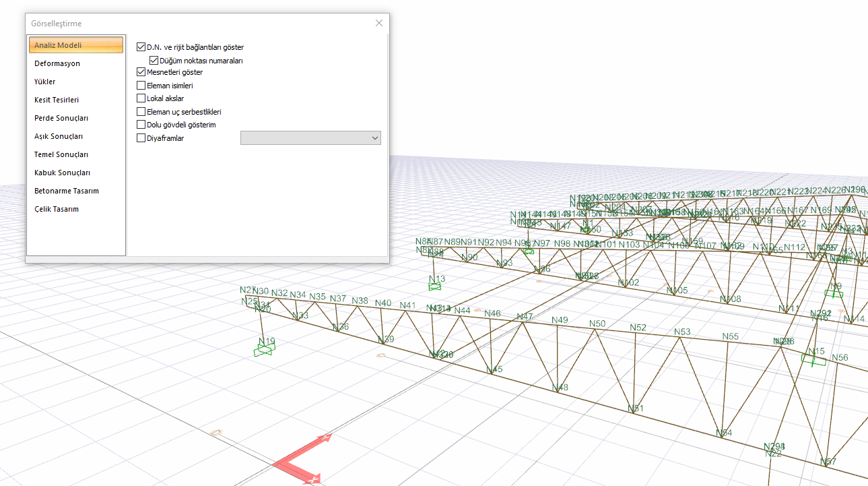This screenshot has height=486, width=868.
Task: Click node label N56
Action: pos(840,357)
